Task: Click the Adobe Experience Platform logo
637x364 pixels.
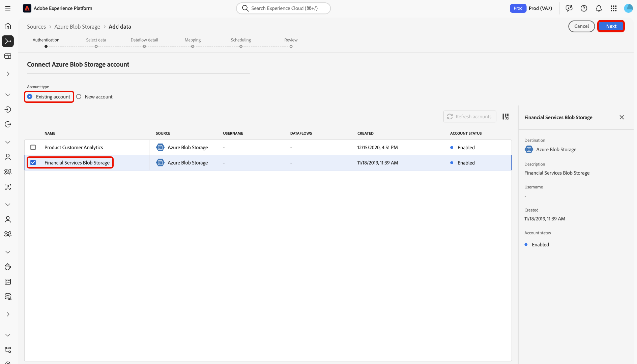Action: [x=27, y=8]
